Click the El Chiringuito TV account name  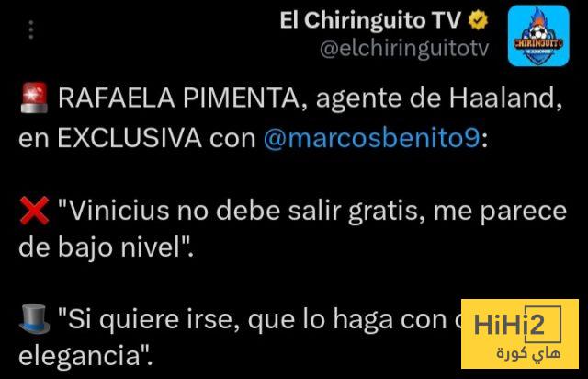click(x=370, y=20)
